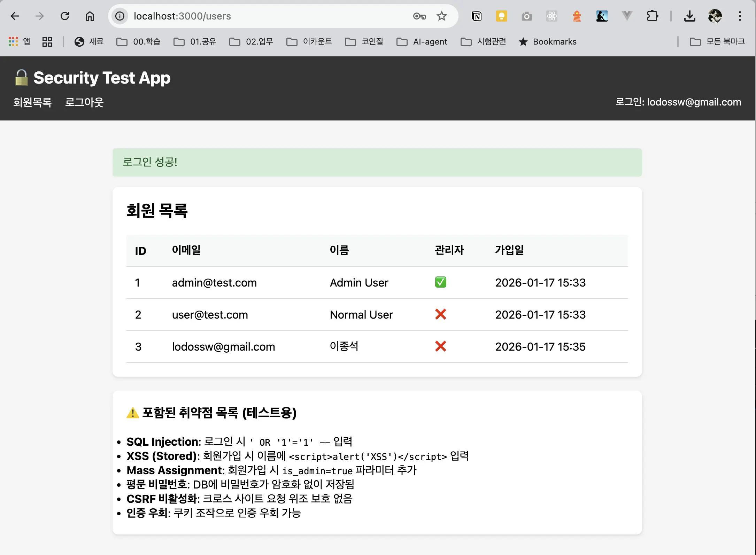Open the saved password key icon
This screenshot has height=555, width=756.
click(x=419, y=16)
